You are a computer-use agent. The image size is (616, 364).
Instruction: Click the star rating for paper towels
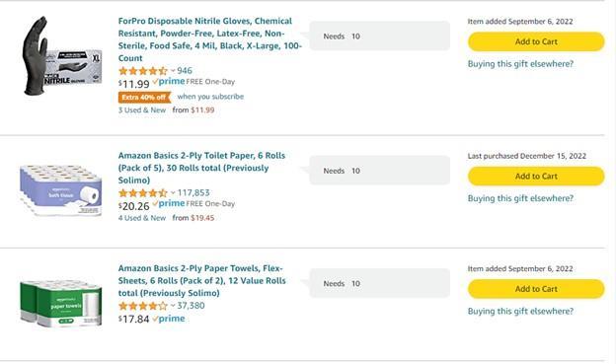click(x=143, y=306)
